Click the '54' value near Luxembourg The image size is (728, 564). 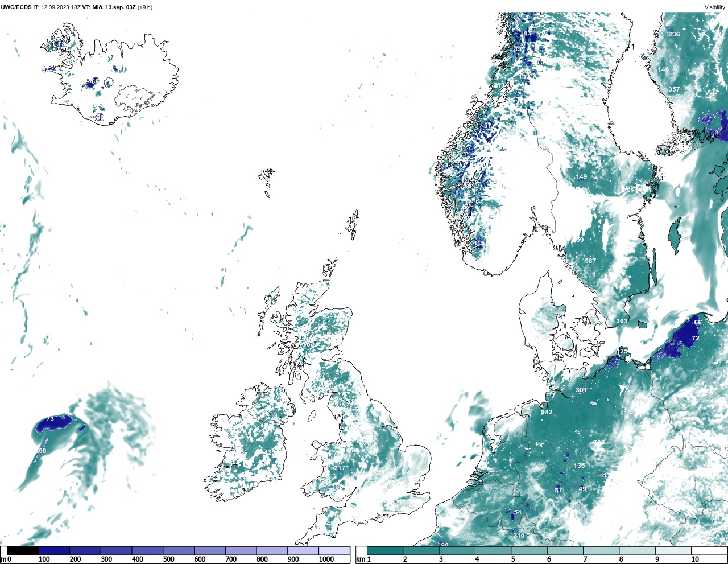[x=518, y=512]
